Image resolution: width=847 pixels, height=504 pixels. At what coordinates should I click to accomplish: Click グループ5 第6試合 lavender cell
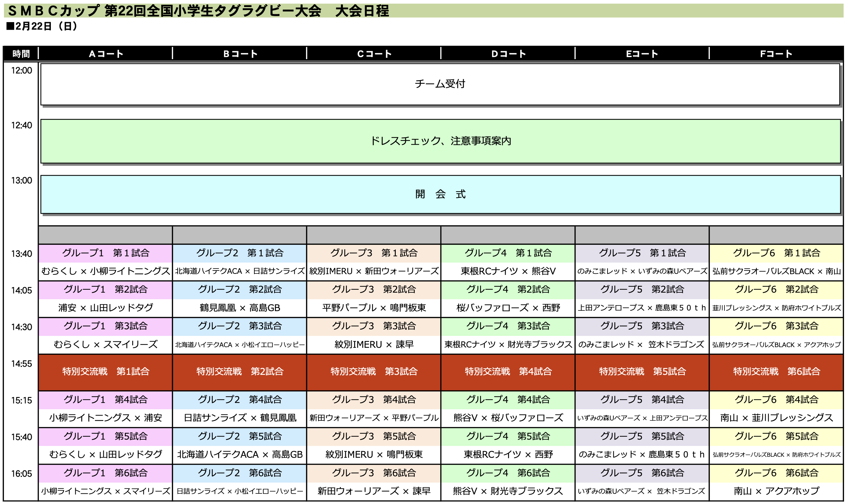coord(642,473)
